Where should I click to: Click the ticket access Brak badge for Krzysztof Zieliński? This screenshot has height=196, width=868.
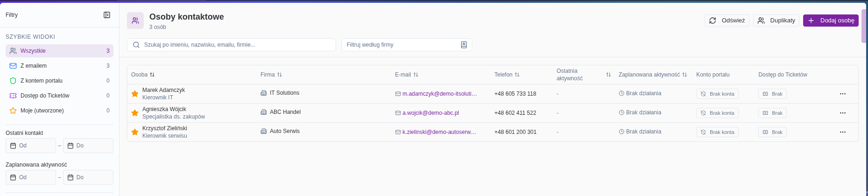(772, 132)
